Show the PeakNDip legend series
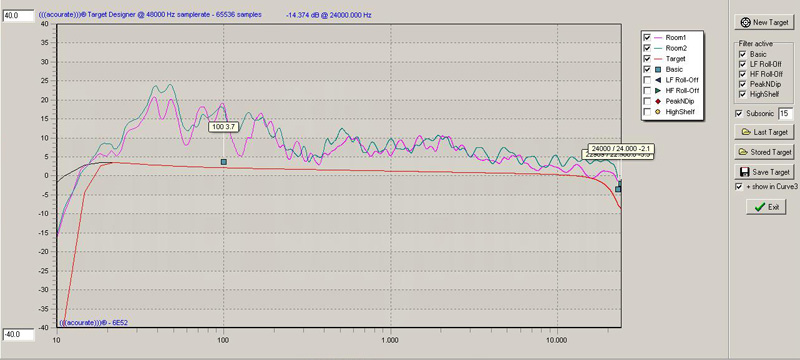800x360 pixels. 647,101
